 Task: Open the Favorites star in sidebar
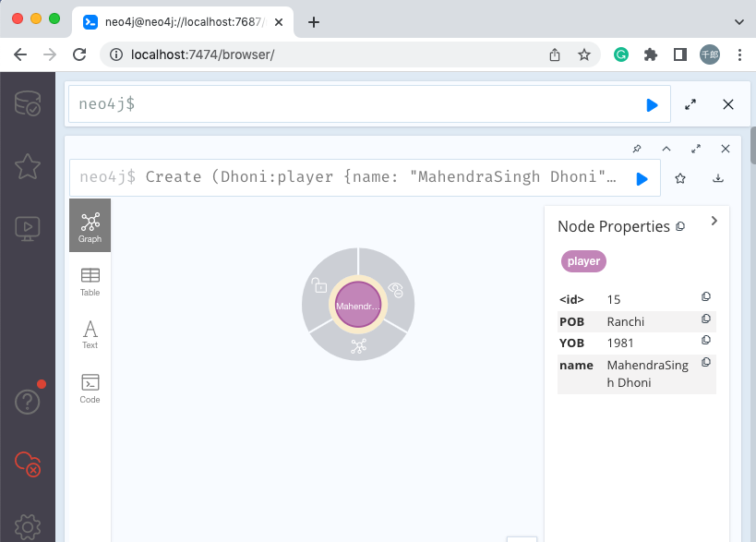point(28,166)
